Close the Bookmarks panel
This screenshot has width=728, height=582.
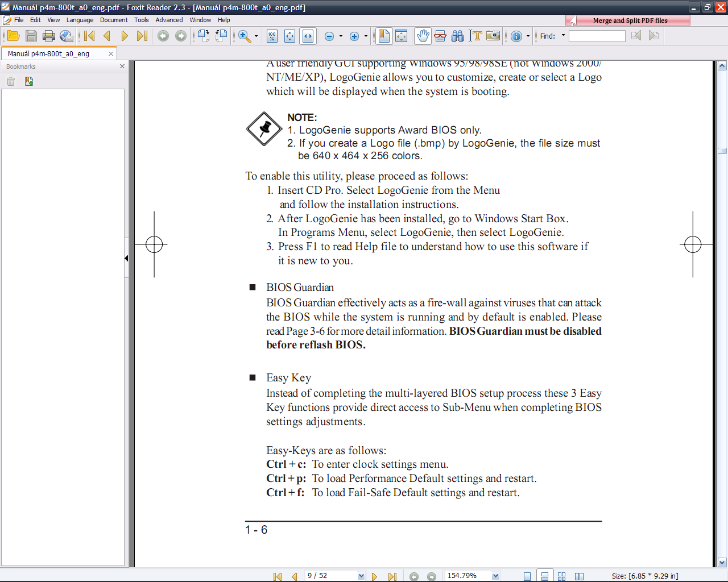122,66
